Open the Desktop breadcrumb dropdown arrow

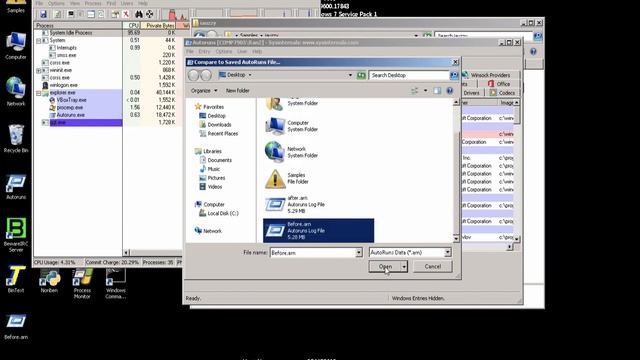click(x=250, y=75)
